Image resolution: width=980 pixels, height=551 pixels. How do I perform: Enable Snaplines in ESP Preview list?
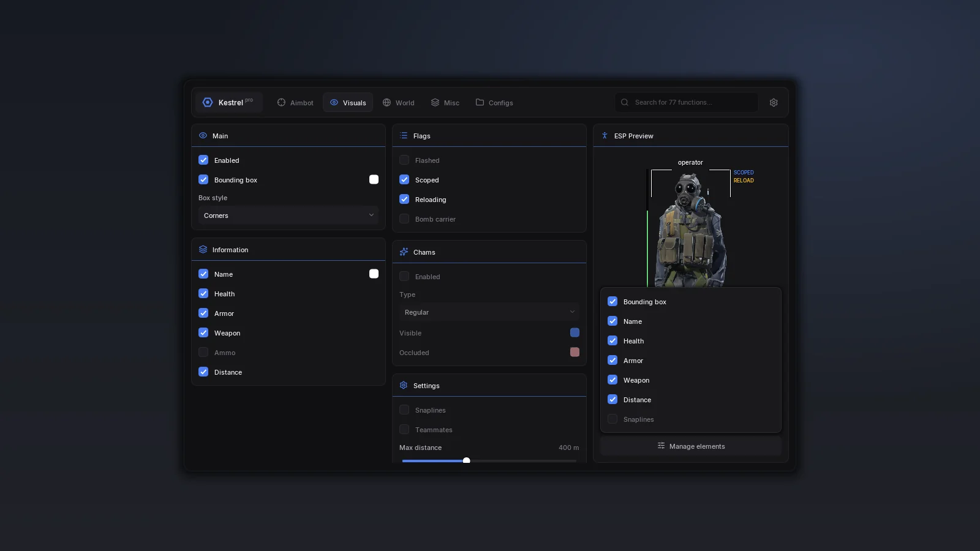612,419
